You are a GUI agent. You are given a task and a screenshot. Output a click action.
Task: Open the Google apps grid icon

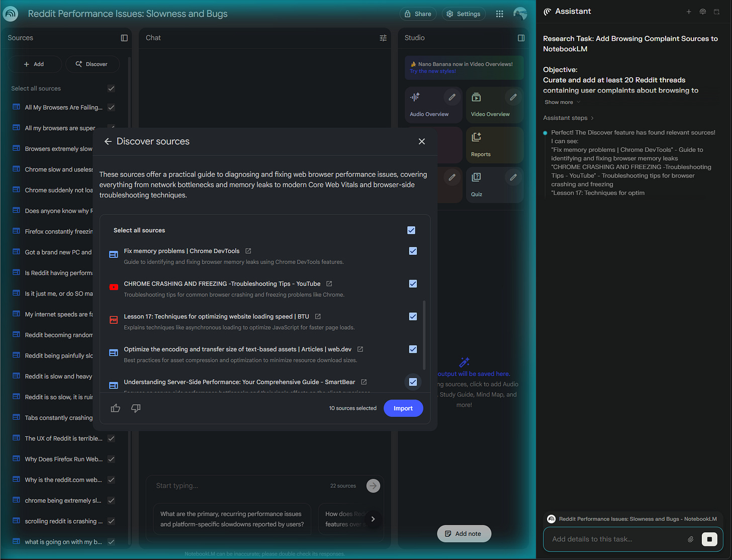click(499, 14)
